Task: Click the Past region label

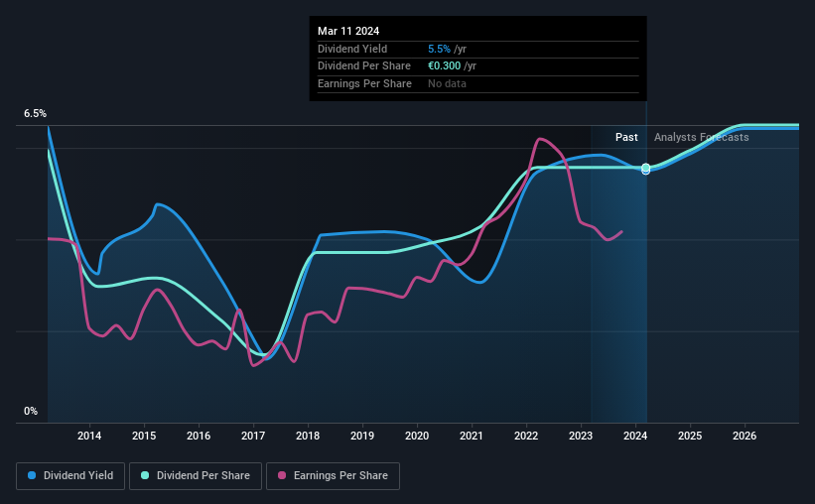Action: pos(626,137)
